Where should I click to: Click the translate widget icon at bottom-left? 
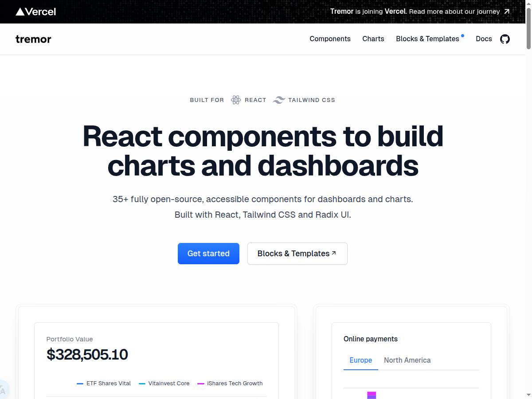(3, 390)
